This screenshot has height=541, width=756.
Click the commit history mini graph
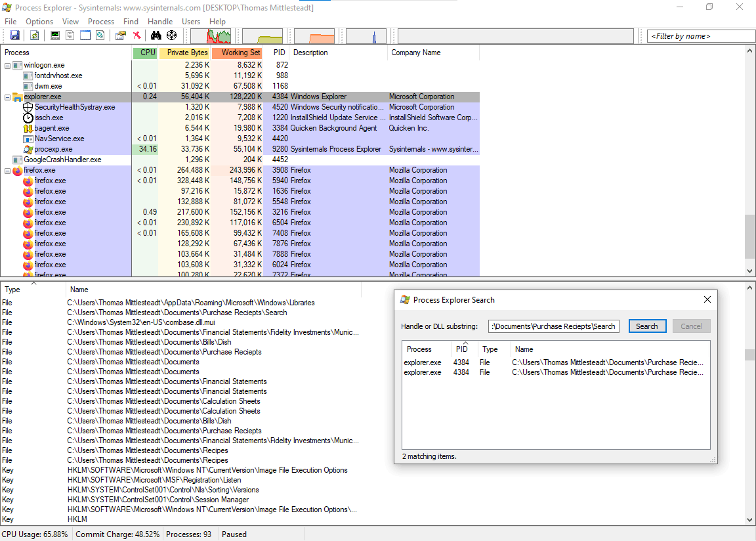pos(262,36)
